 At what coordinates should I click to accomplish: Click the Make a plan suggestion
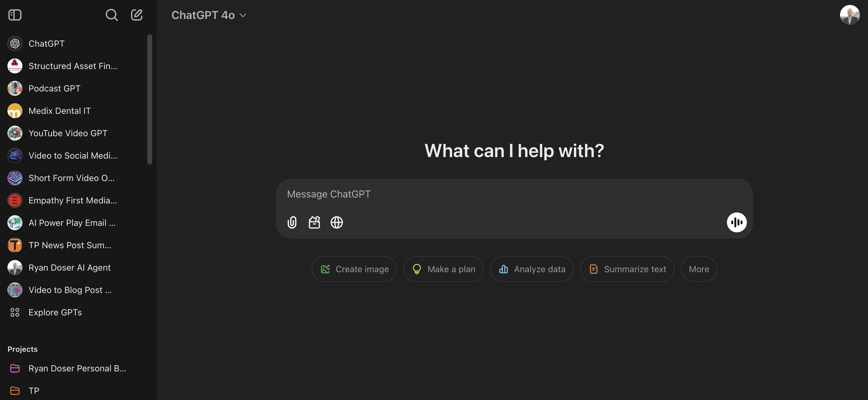click(443, 269)
